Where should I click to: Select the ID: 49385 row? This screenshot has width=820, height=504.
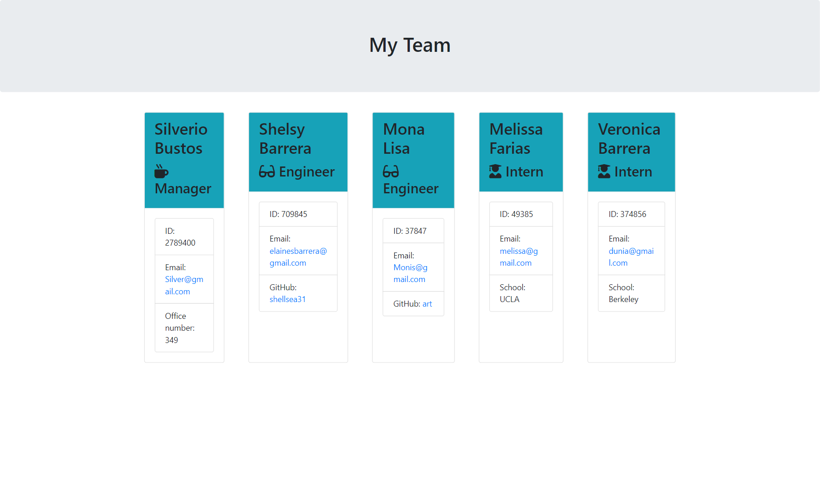(521, 214)
